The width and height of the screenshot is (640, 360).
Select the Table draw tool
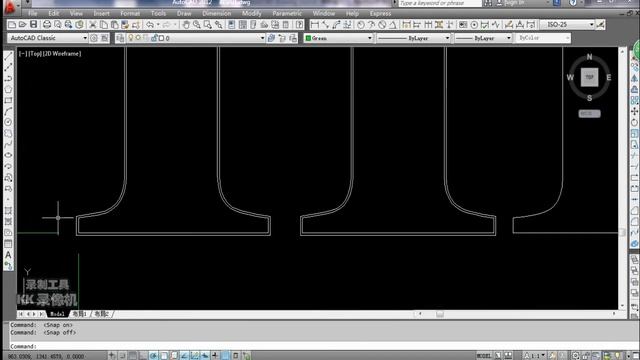pyautogui.click(x=8, y=244)
